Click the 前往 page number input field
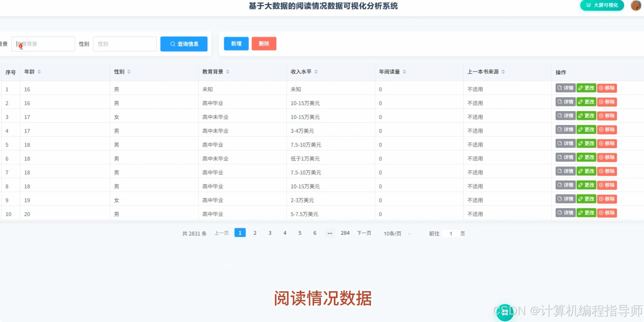 coord(451,233)
